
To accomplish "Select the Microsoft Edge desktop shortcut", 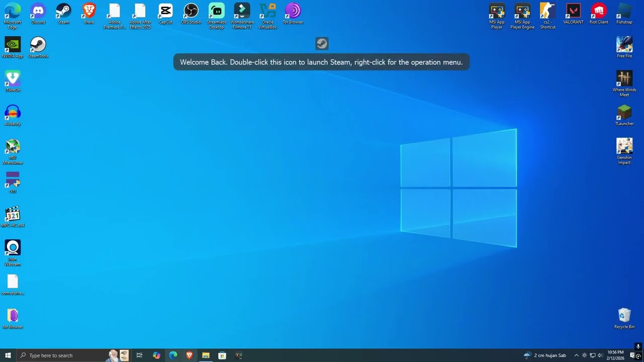I will pyautogui.click(x=13, y=16).
